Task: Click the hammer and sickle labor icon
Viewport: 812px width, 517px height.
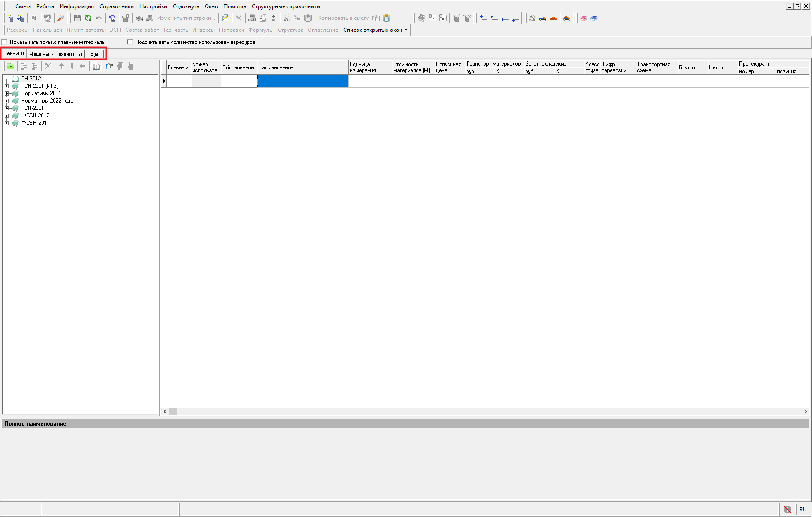Action: (532, 18)
